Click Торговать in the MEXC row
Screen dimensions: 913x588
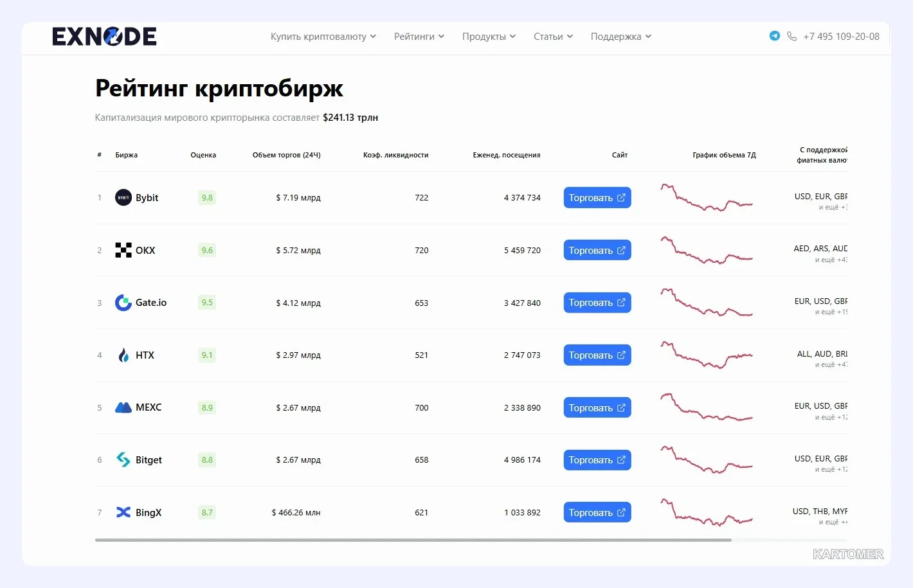click(x=597, y=407)
